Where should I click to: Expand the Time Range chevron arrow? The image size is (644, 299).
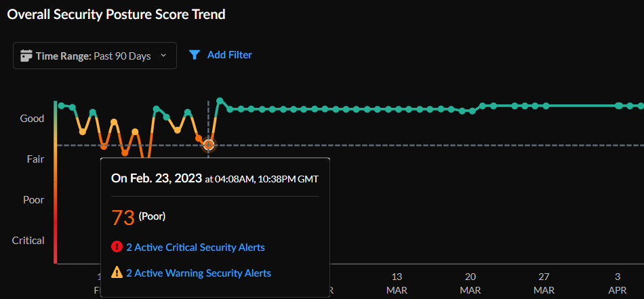click(163, 56)
